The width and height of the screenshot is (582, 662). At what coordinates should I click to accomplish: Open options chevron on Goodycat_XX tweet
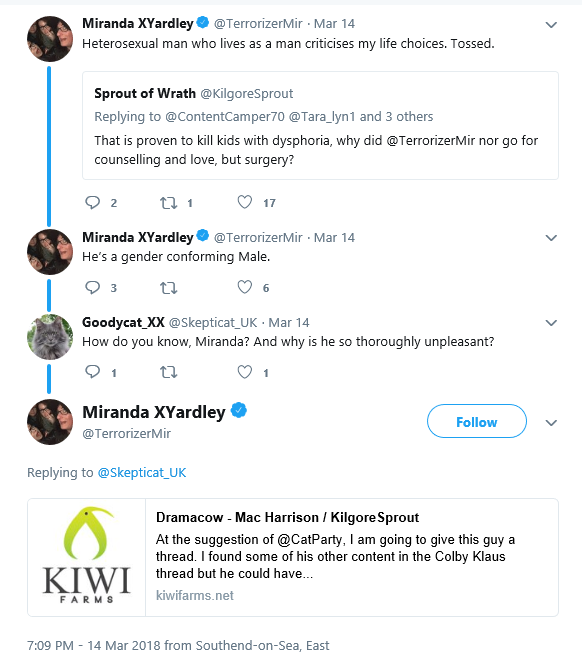[x=551, y=323]
